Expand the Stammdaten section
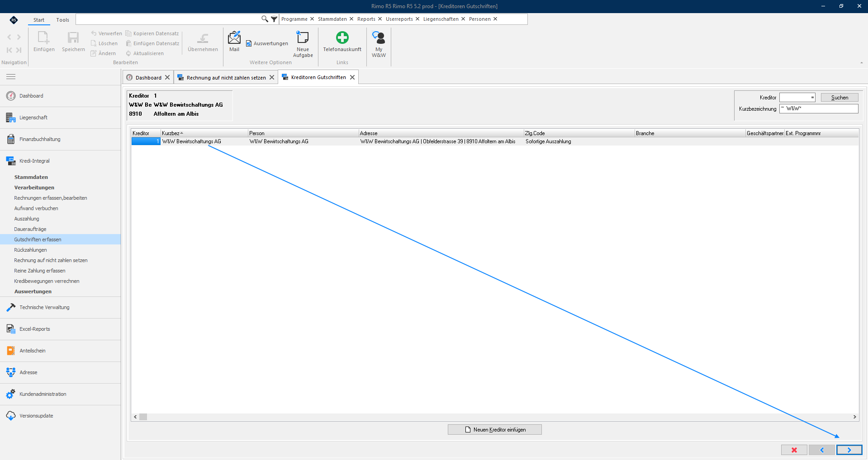Image resolution: width=868 pixels, height=460 pixels. click(x=31, y=177)
